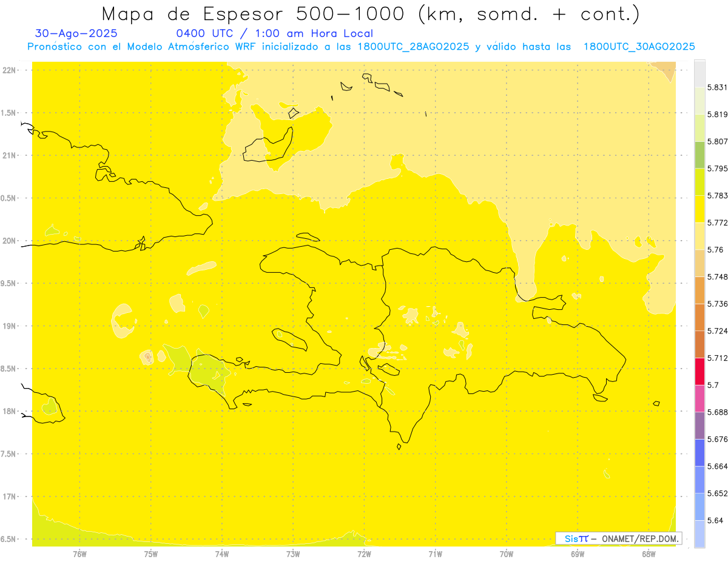Click the axis label '8.5N'
Screen dimensions: 728x562
coord(9,369)
